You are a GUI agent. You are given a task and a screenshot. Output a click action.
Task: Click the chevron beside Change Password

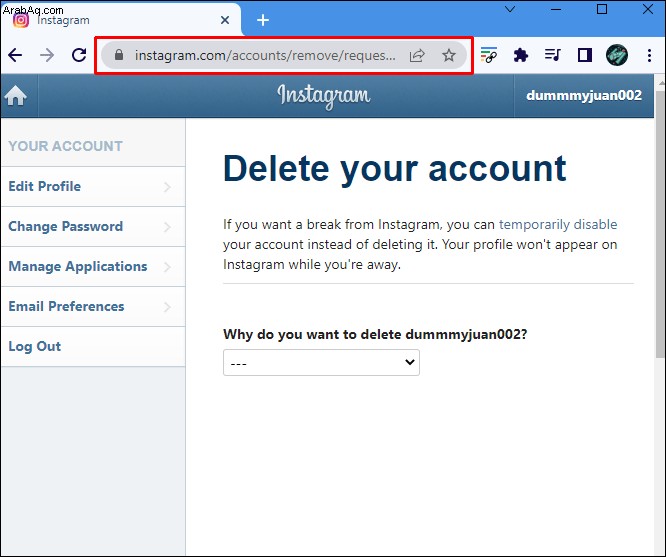pos(168,227)
